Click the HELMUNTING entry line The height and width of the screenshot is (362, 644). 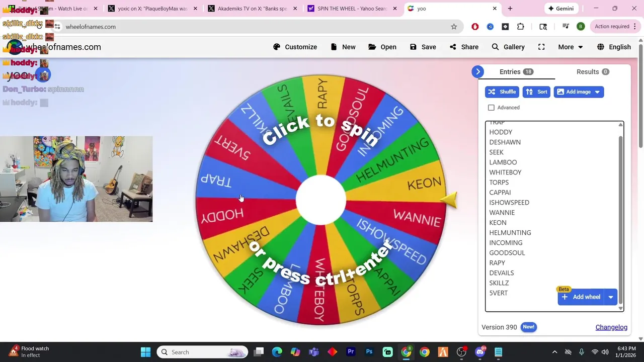point(510,233)
